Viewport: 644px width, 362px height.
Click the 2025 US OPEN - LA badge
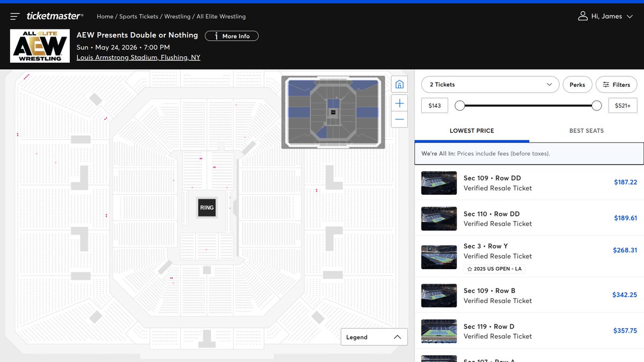point(494,269)
